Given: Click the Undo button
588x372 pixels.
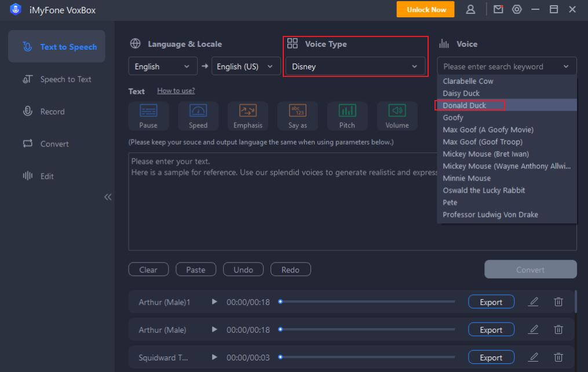Looking at the screenshot, I should (x=243, y=270).
